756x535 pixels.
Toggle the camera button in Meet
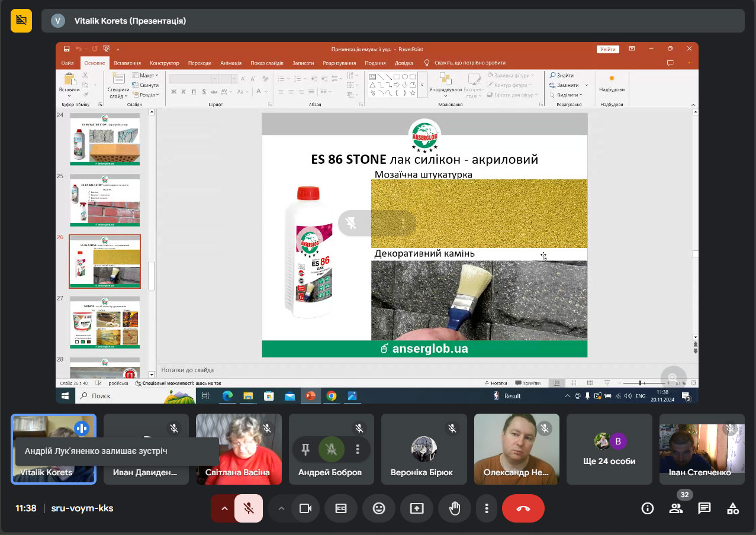305,508
